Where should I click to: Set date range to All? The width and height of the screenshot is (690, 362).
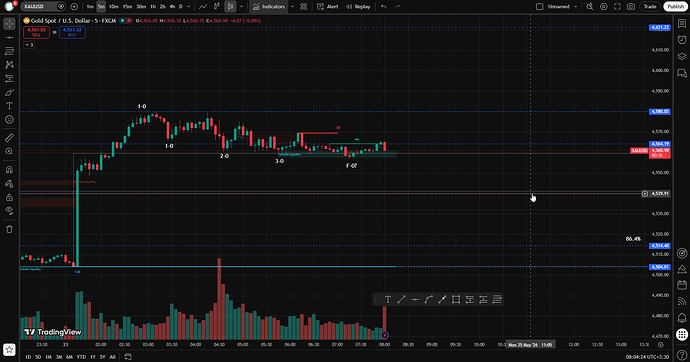click(112, 357)
